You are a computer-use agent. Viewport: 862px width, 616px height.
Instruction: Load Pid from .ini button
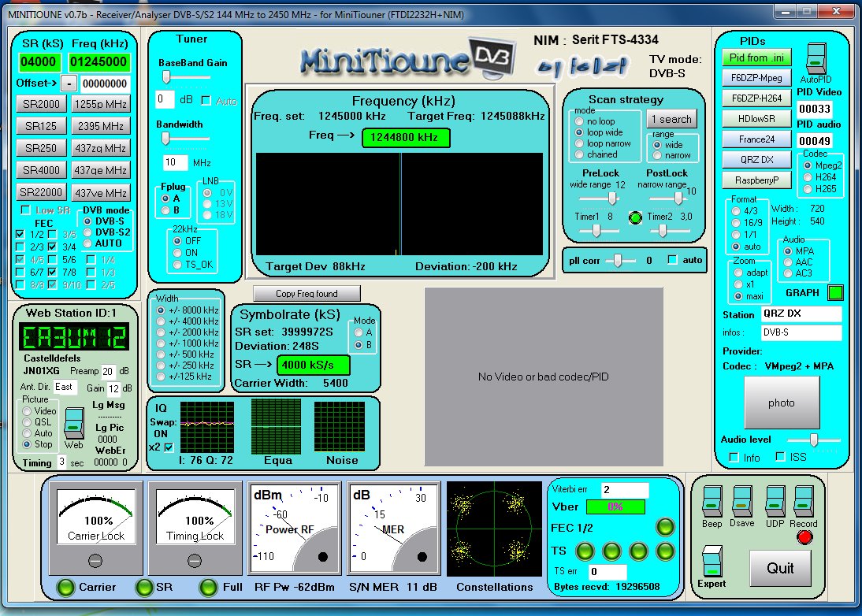tap(756, 58)
